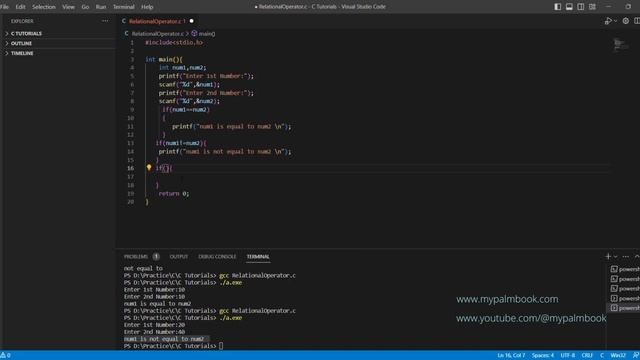The height and width of the screenshot is (360, 640).
Task: Select the first powershell terminal entry
Action: click(624, 269)
